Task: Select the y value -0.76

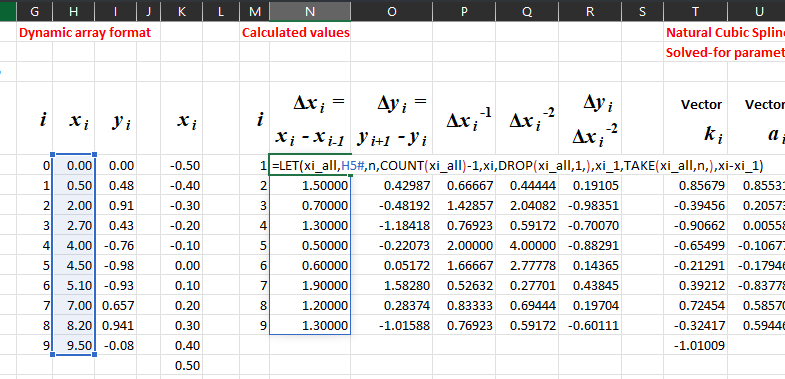Action: pyautogui.click(x=115, y=246)
